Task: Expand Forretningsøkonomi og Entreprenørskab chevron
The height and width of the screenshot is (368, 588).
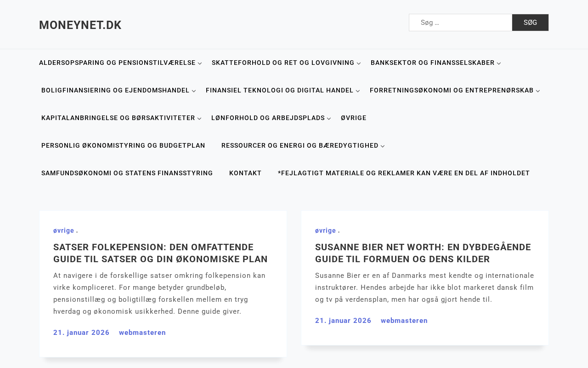Action: pyautogui.click(x=538, y=91)
